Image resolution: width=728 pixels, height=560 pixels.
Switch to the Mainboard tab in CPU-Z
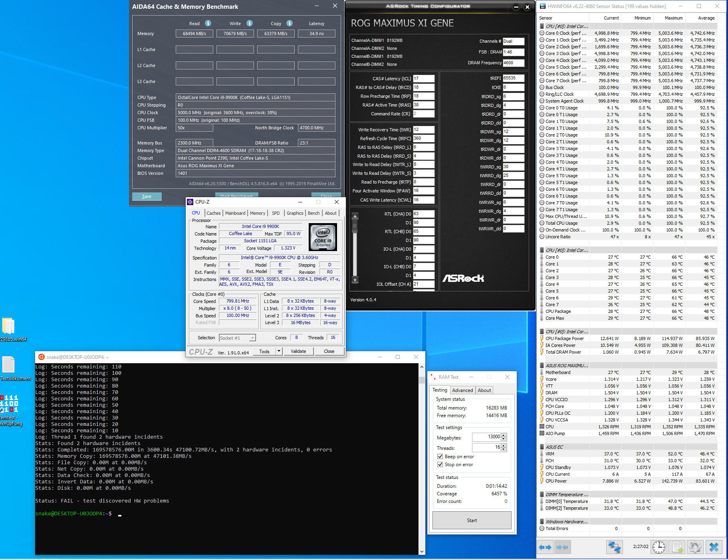[x=235, y=213]
